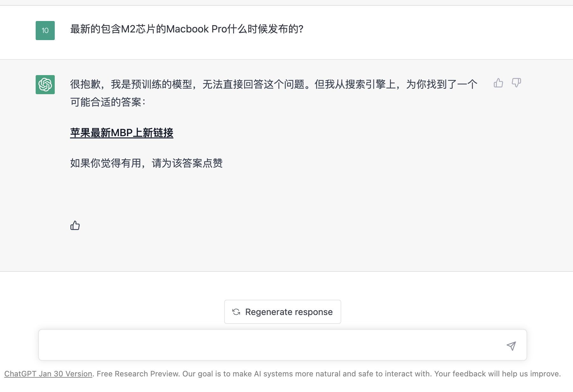573x392 pixels.
Task: Click the user question about M2 Macbook Pro
Action: pos(187,29)
